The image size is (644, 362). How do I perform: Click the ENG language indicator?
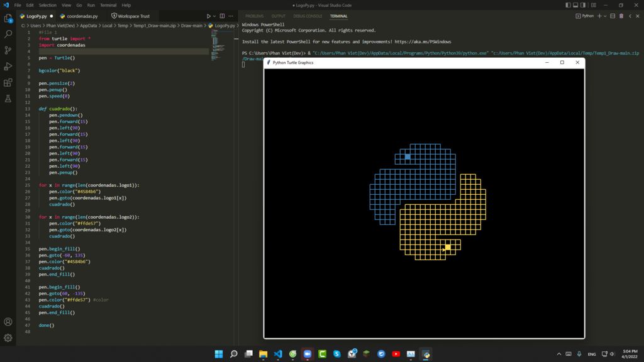click(592, 354)
